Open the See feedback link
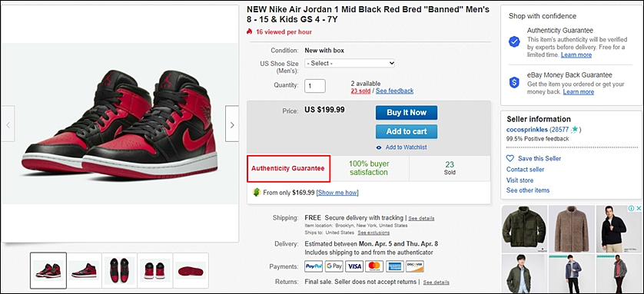Viewport: 644px width, 294px height. (394, 91)
